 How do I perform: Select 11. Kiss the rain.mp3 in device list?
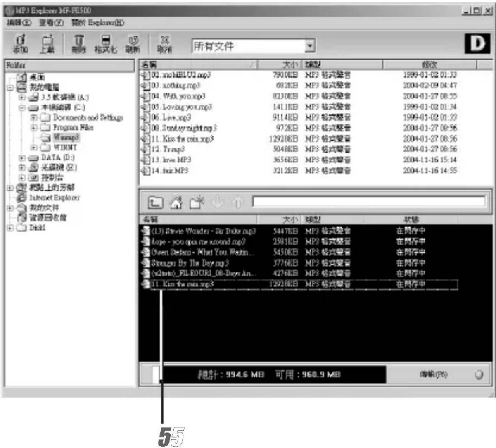(x=182, y=284)
